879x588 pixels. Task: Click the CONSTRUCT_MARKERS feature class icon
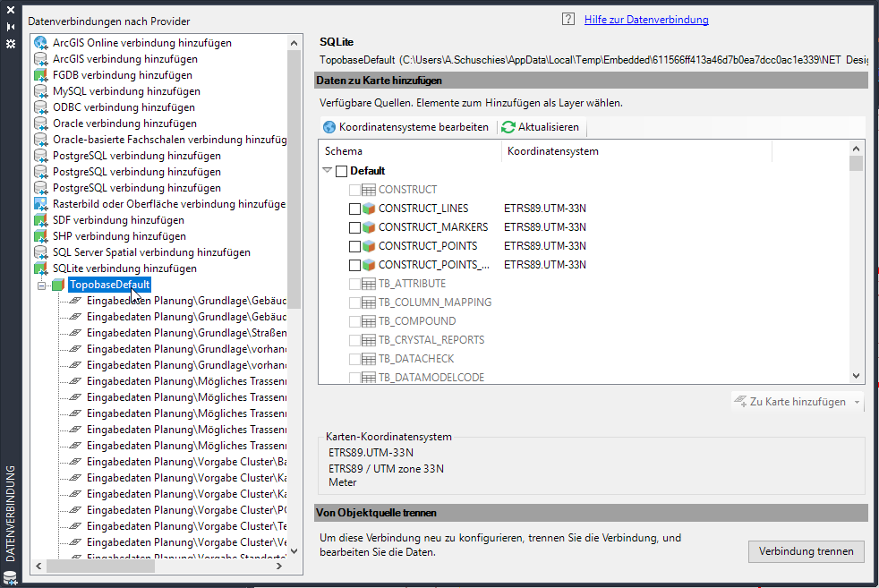pos(368,227)
